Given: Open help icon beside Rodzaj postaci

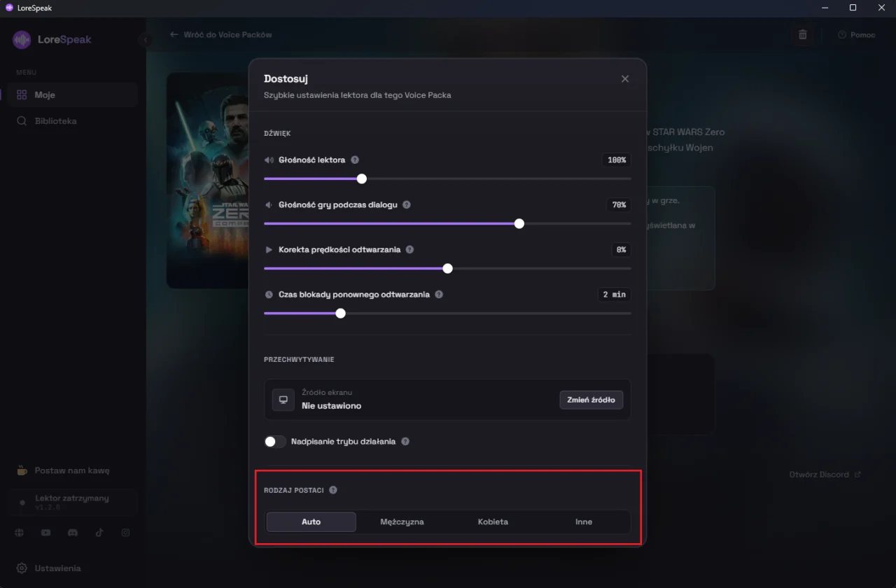Looking at the screenshot, I should click(333, 490).
